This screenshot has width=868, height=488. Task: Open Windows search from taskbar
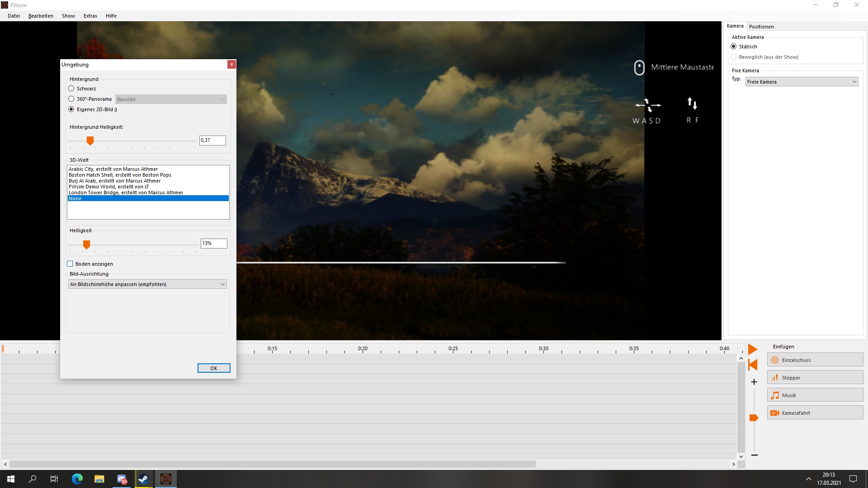[33, 479]
